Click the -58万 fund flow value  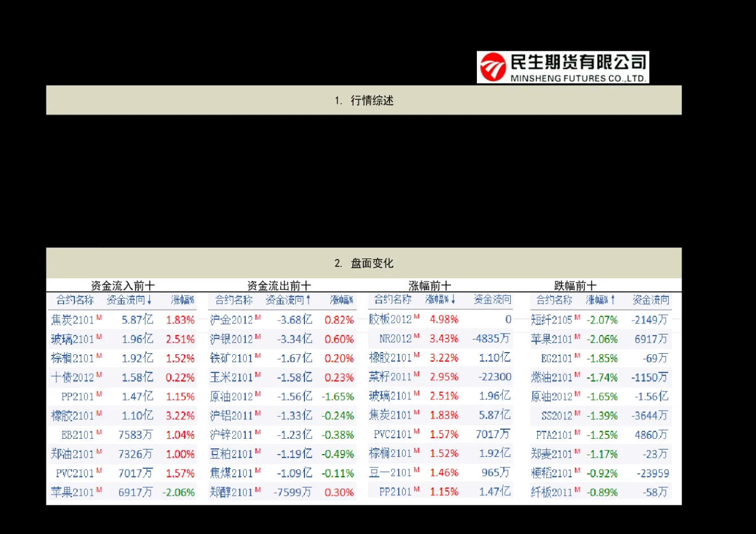point(656,492)
